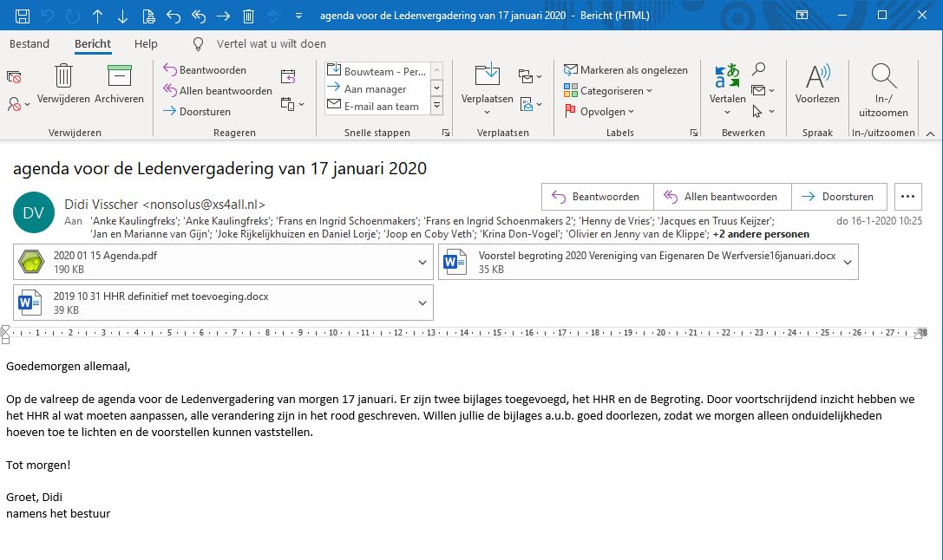Open dropdown for HHR definitief met toevoeging.docx
The width and height of the screenshot is (943, 560).
coord(422,303)
